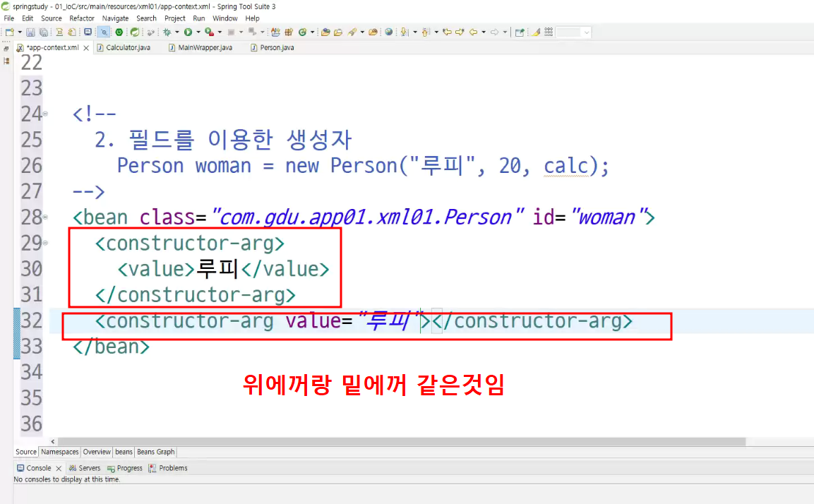
Task: Switch to the Progress view tab
Action: click(124, 468)
